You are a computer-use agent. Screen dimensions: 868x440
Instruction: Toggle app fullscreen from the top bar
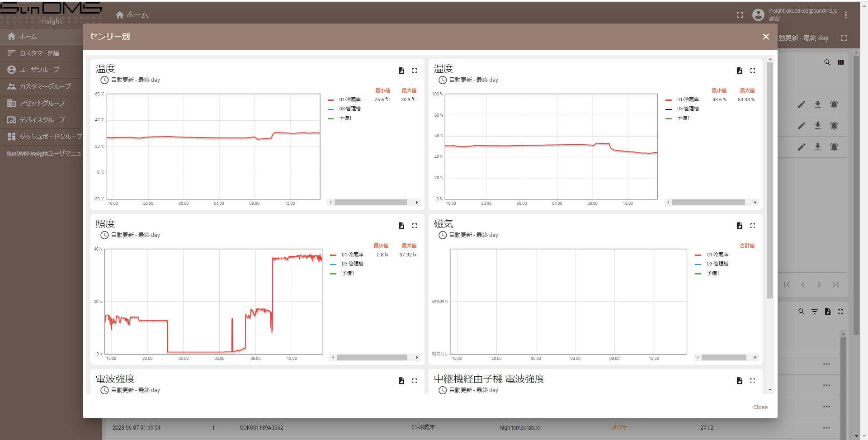[740, 15]
